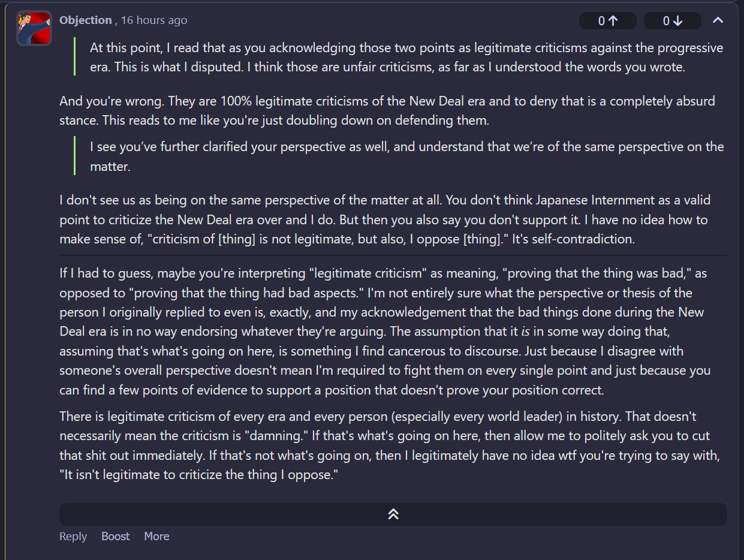Open the Objection username profile link

[x=85, y=20]
